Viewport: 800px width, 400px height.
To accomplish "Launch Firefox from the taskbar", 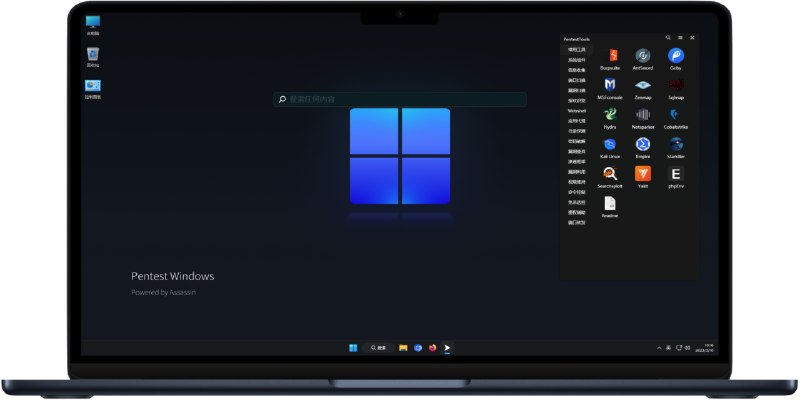I will tap(433, 348).
